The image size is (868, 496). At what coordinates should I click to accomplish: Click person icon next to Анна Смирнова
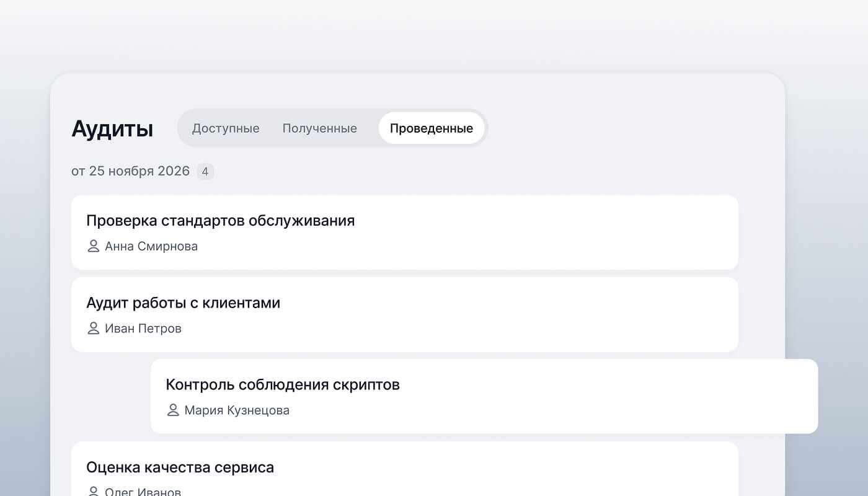94,246
